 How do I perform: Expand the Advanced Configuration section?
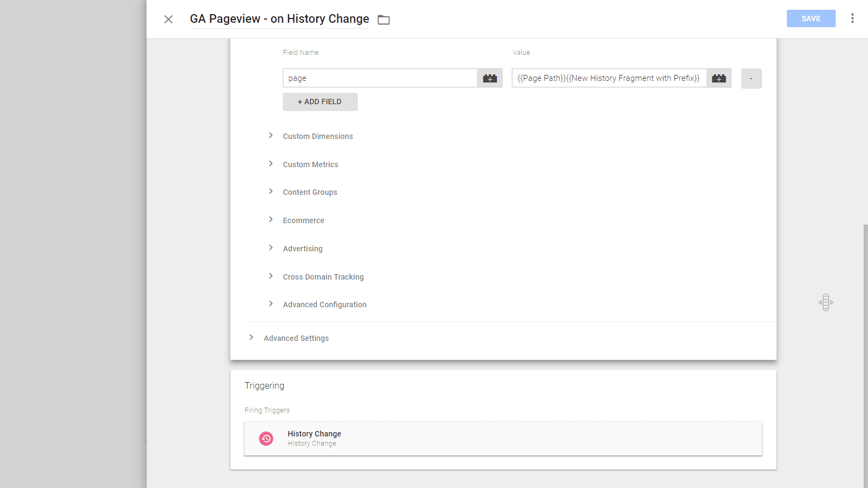(324, 305)
